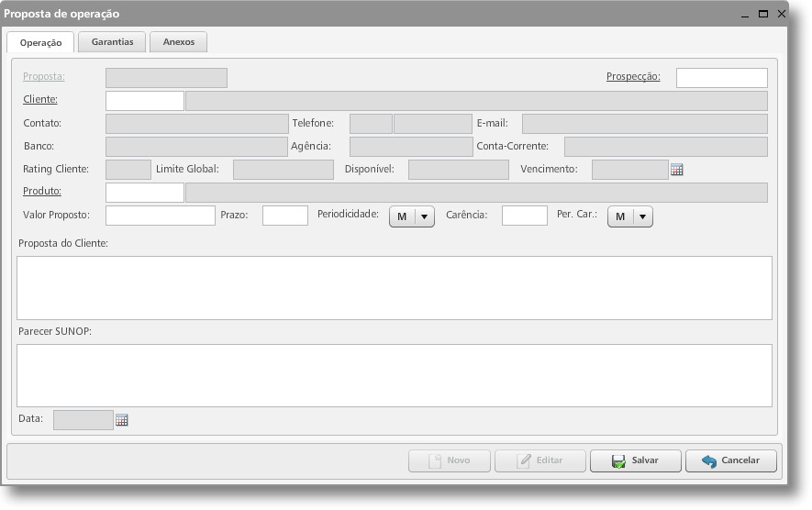Click the Rating Cliente field
This screenshot has width=812, height=510.
pos(128,170)
